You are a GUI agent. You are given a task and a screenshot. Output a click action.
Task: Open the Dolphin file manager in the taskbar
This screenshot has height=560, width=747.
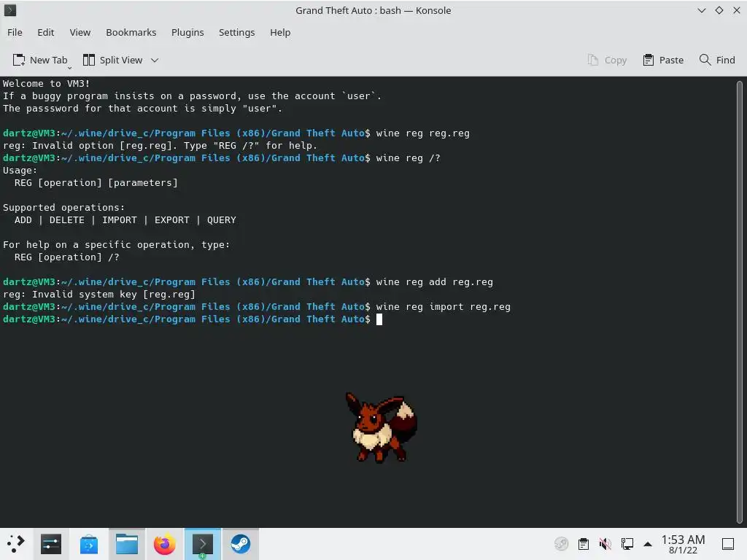(127, 544)
